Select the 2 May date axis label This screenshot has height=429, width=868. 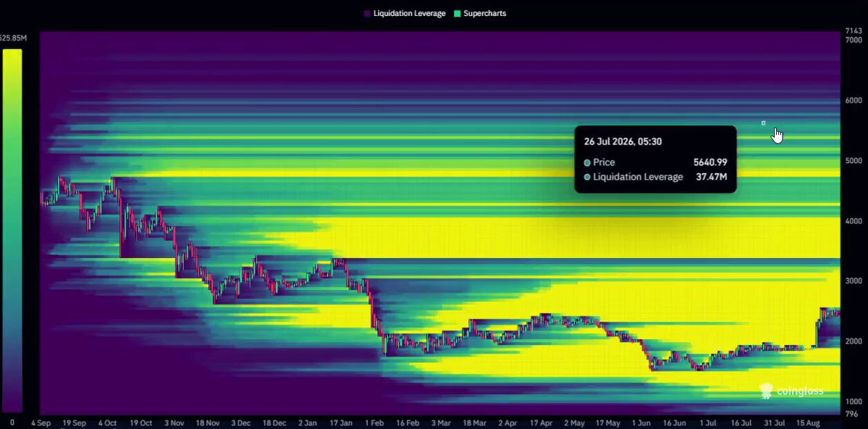574,423
